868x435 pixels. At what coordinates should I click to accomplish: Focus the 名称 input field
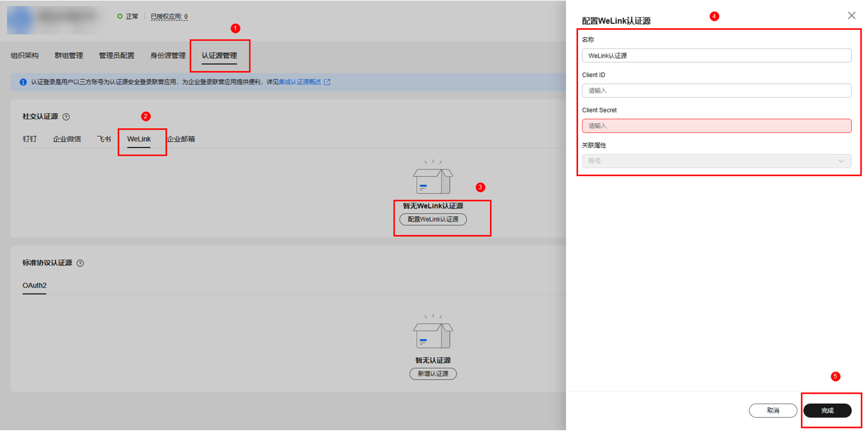pos(716,56)
